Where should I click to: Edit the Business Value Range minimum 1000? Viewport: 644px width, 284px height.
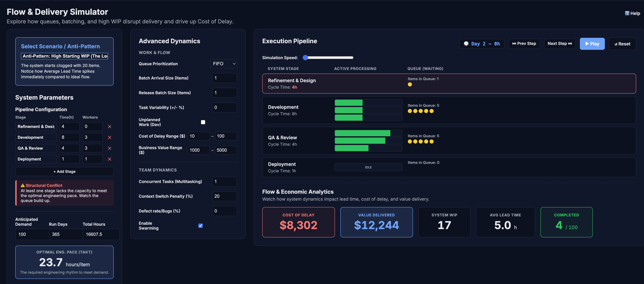(198, 150)
